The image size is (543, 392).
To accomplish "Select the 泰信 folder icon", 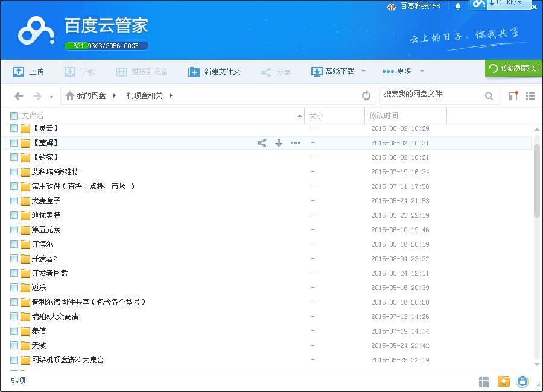I will 25,332.
